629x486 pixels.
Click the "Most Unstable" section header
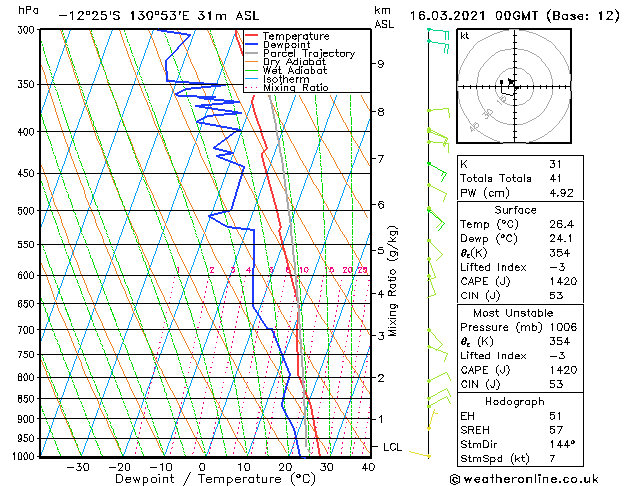(x=513, y=313)
